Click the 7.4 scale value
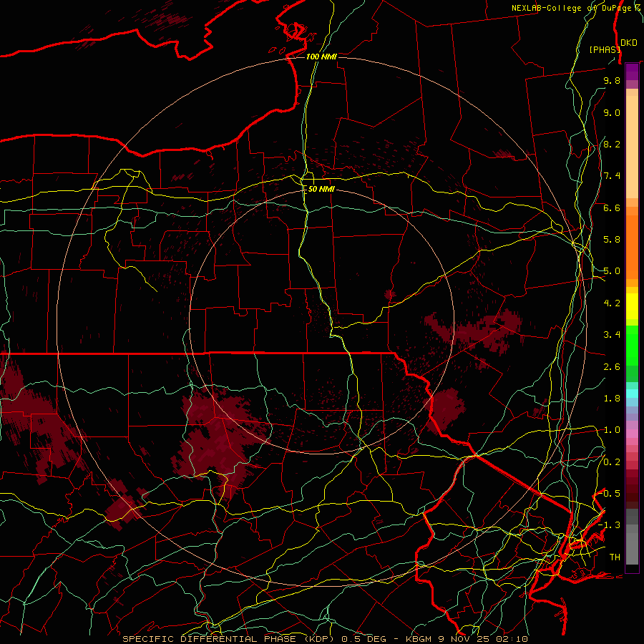The width and height of the screenshot is (644, 644). coord(612,176)
